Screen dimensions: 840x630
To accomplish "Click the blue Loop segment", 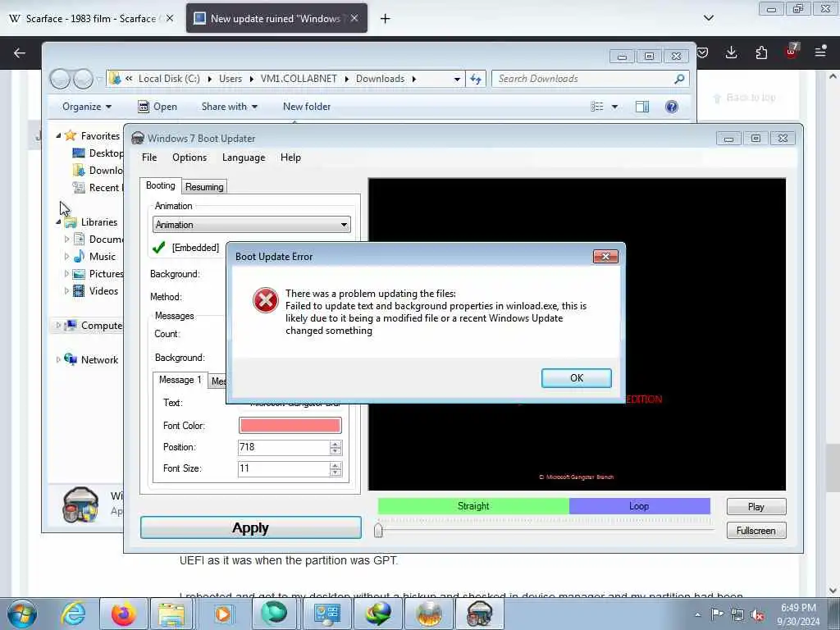I will pos(639,505).
